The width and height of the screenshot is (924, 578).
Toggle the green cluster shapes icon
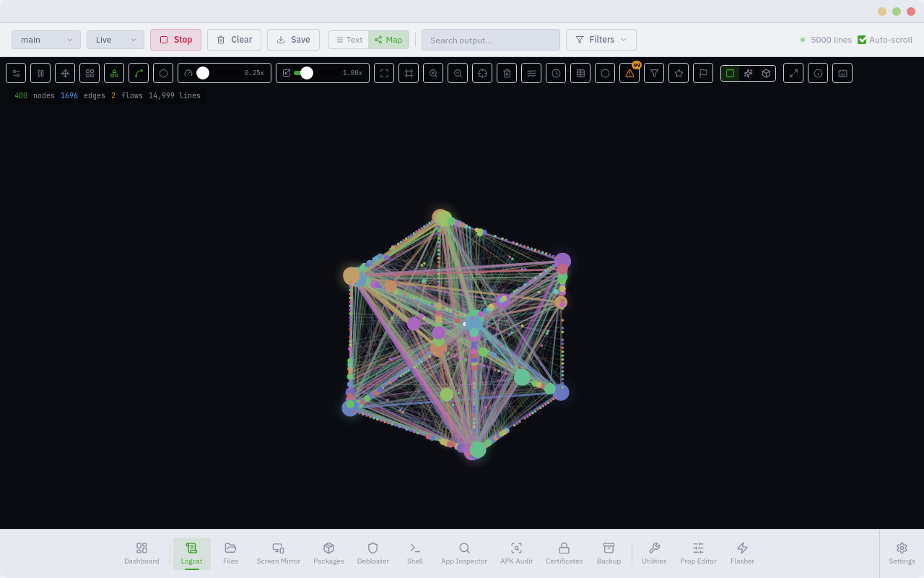click(x=114, y=73)
